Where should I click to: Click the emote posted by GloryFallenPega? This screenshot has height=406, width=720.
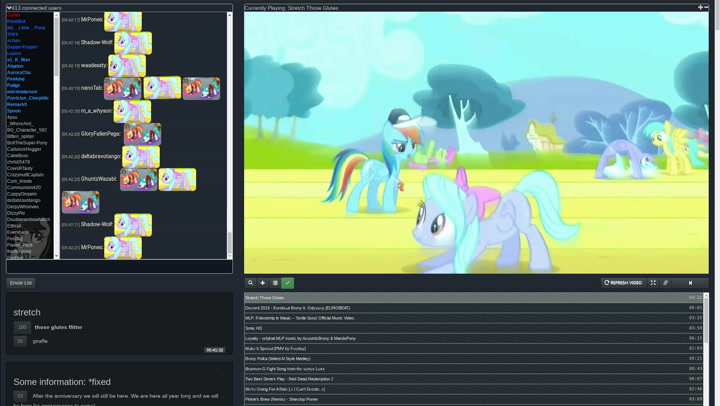tap(142, 134)
